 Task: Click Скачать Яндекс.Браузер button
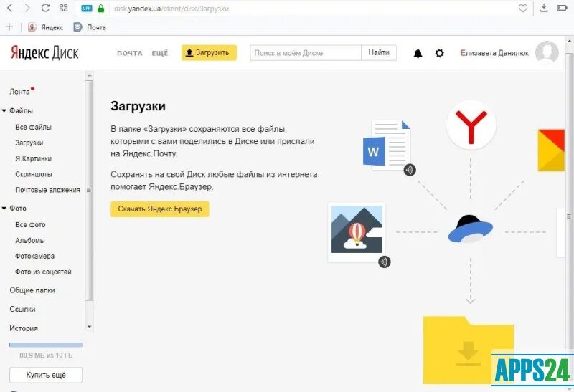coord(160,209)
